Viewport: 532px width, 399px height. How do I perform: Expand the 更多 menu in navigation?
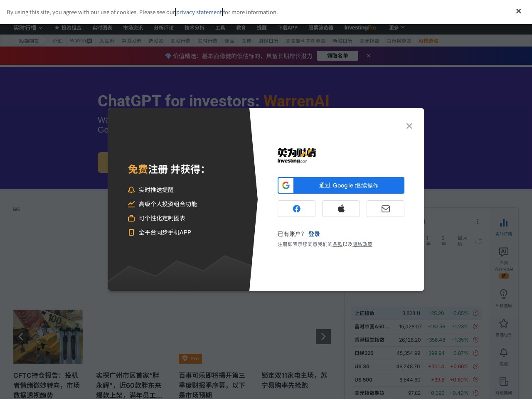click(x=397, y=28)
